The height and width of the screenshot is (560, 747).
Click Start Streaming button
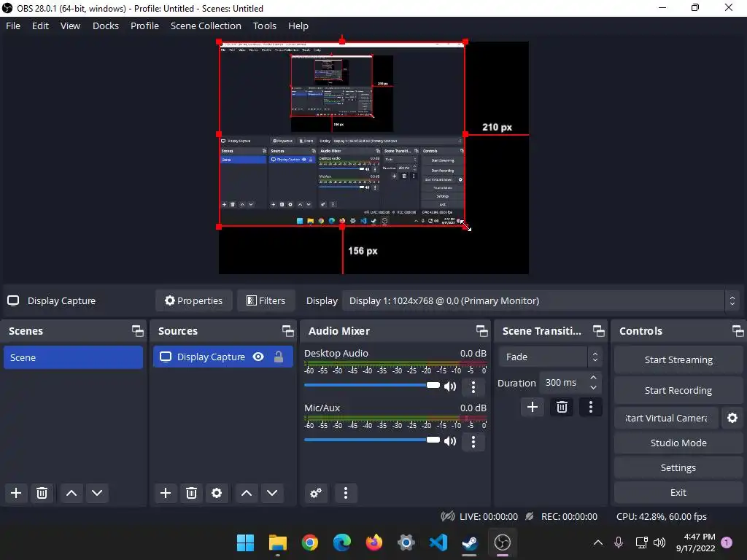coord(678,360)
